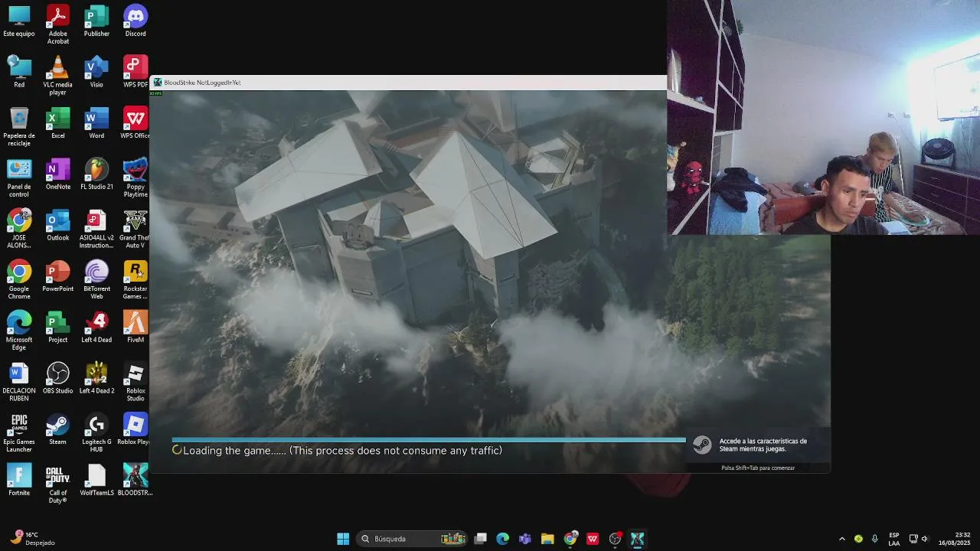The image size is (980, 551).
Task: Open the Project desktop shortcut
Action: point(58,328)
